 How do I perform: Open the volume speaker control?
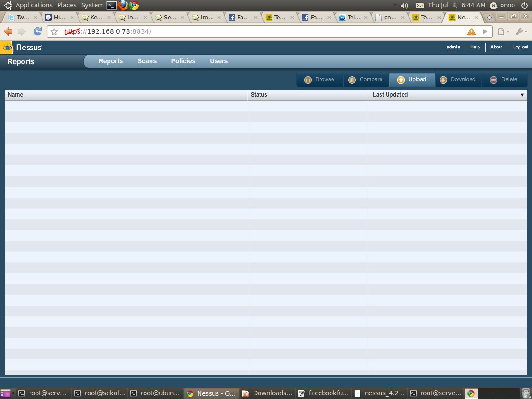[x=404, y=6]
